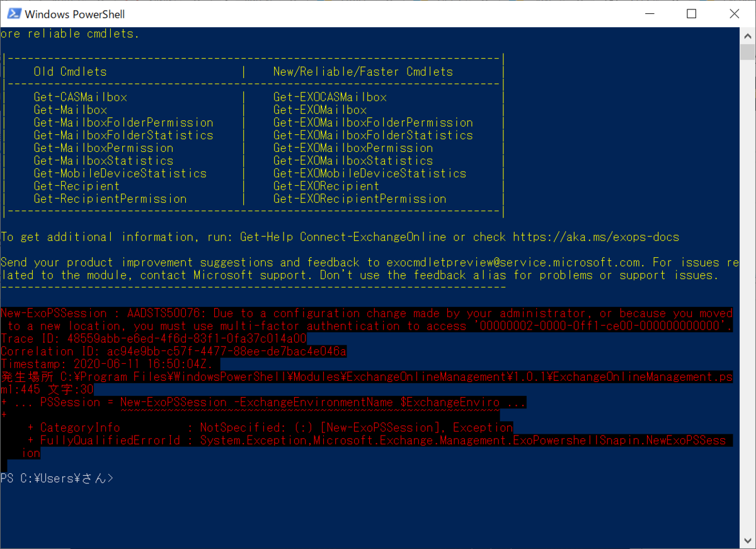The image size is (756, 549).
Task: Click 'Get-CASMailbox' in old cmdlets column
Action: [80, 97]
